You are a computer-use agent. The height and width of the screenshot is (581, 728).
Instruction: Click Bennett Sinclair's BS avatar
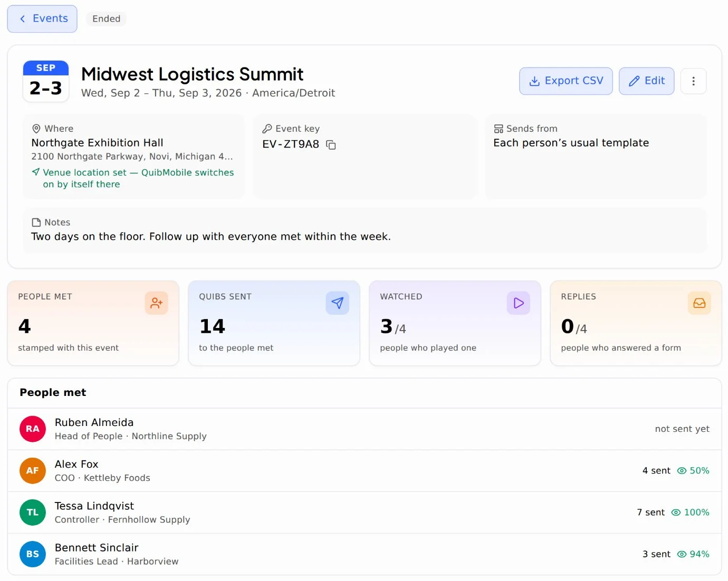[x=33, y=554]
